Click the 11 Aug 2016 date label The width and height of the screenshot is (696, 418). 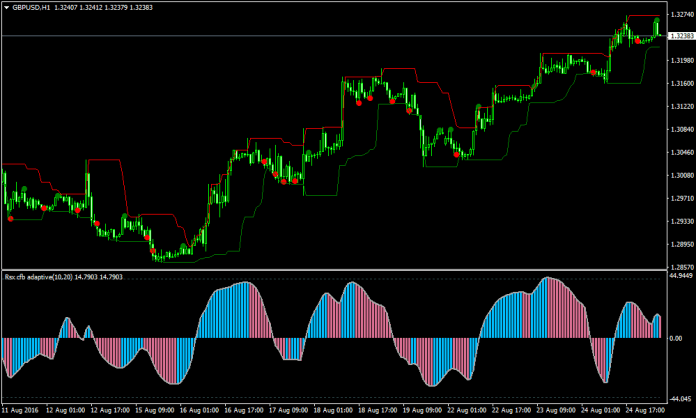[21, 410]
